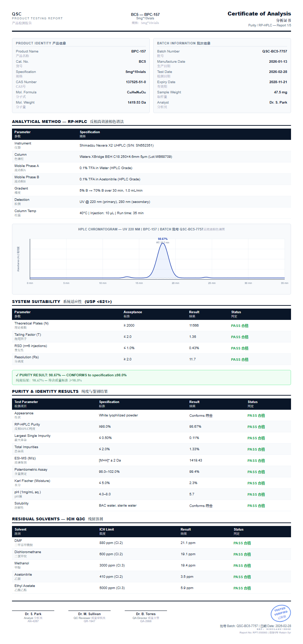
Task: Click the Karl Fischer (Moisture) row
Action: pos(151,483)
